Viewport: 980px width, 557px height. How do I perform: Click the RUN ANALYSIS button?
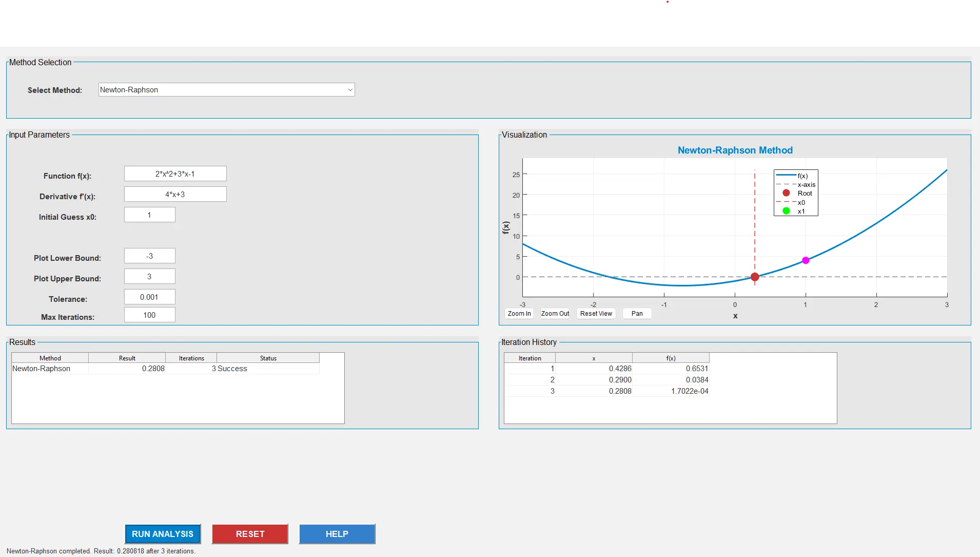tap(163, 534)
